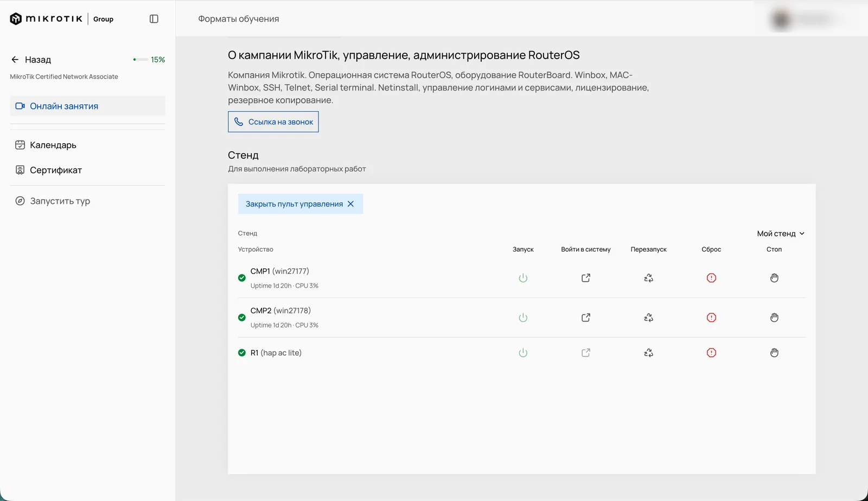The image size is (868, 501).
Task: Log in to CMP1 (win27177) system
Action: (x=586, y=278)
